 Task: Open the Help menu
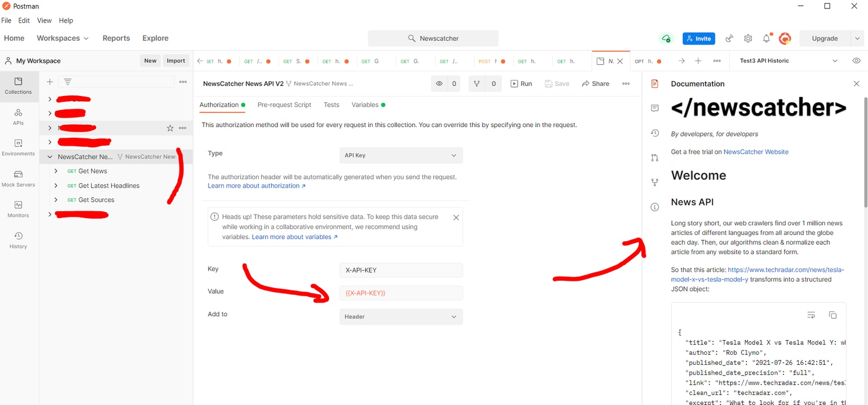point(66,20)
